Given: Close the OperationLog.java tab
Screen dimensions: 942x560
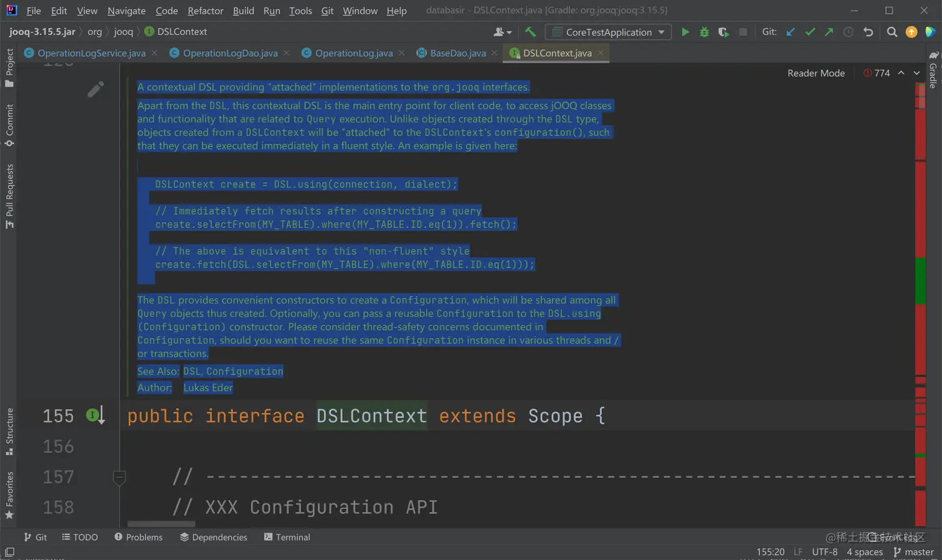Looking at the screenshot, I should (x=402, y=53).
